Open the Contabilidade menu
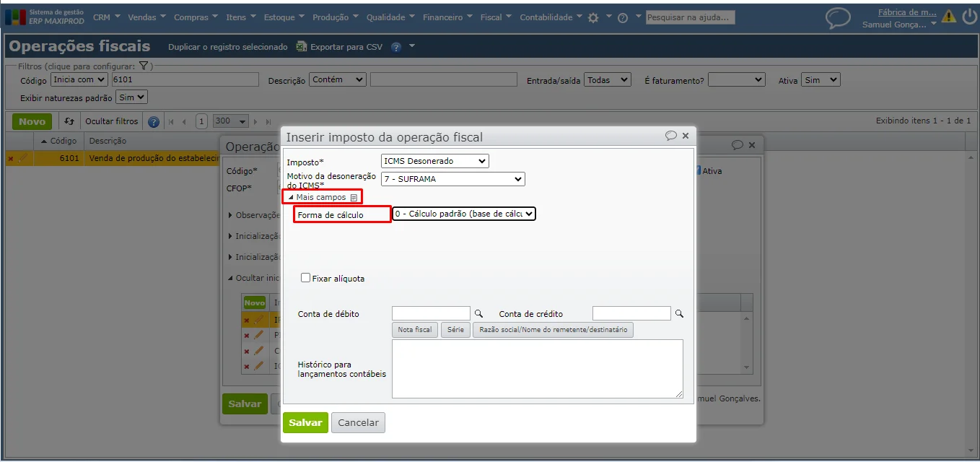 (551, 17)
